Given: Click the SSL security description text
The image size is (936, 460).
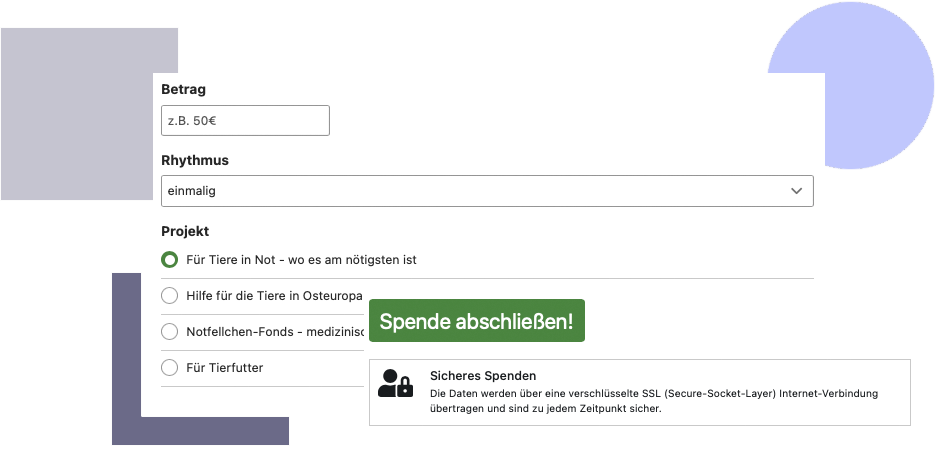Looking at the screenshot, I should (654, 402).
